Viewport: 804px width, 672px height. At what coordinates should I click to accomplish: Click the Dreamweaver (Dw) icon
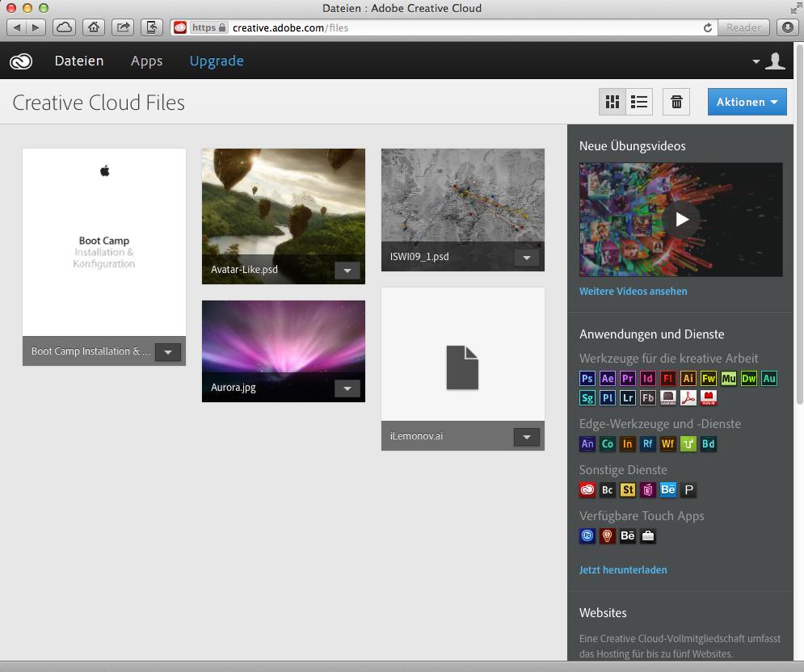[x=748, y=378]
